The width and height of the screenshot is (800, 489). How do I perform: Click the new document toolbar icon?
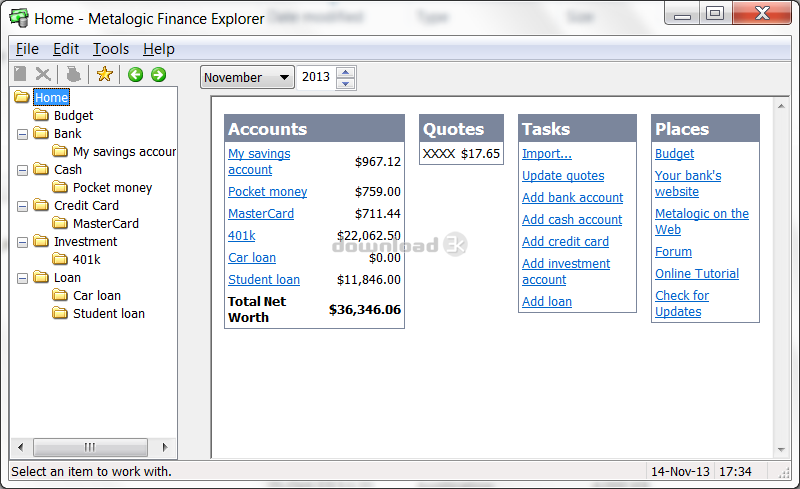[x=20, y=74]
